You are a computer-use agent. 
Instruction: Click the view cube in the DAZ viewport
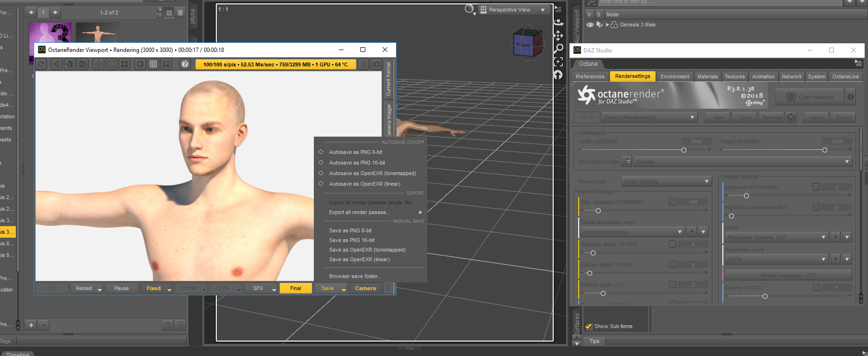[x=527, y=43]
